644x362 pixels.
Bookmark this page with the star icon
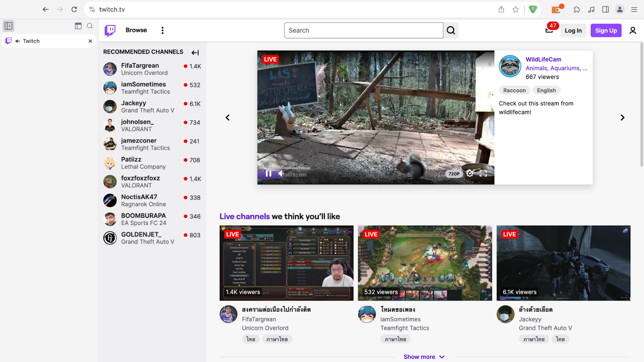click(516, 9)
